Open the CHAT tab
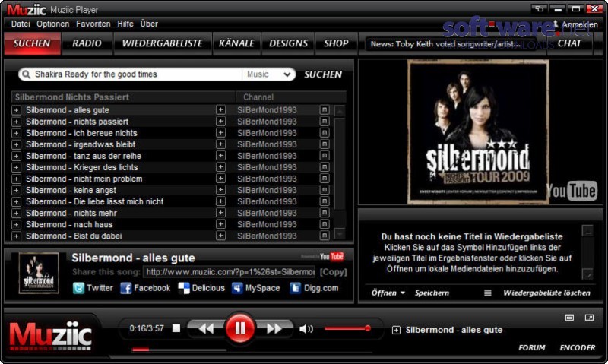This screenshot has height=364, width=608. [569, 43]
